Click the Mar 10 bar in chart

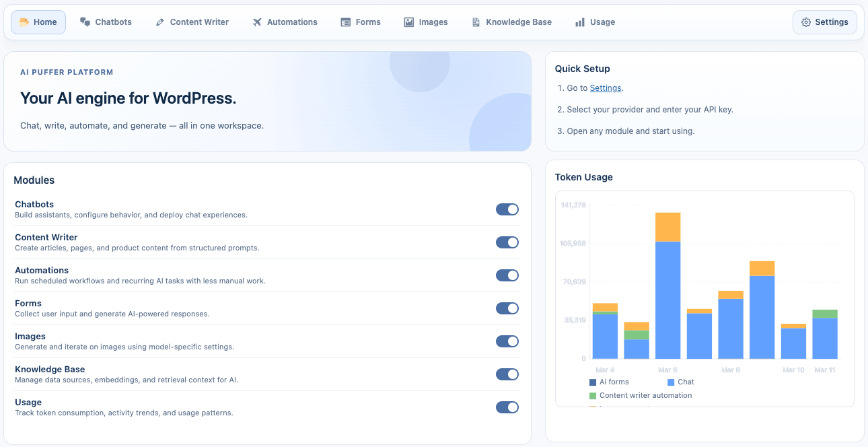click(x=793, y=341)
